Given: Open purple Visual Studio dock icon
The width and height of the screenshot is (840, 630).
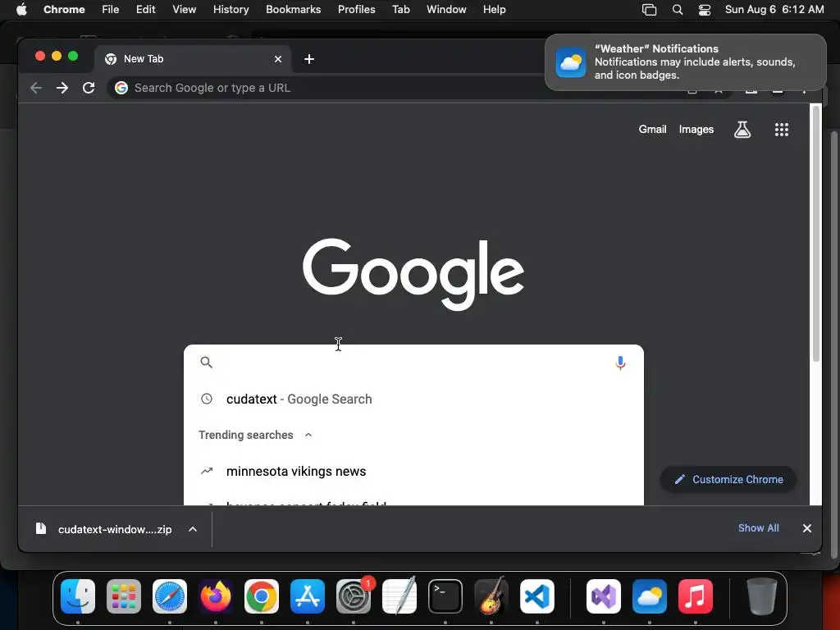Looking at the screenshot, I should 604,596.
